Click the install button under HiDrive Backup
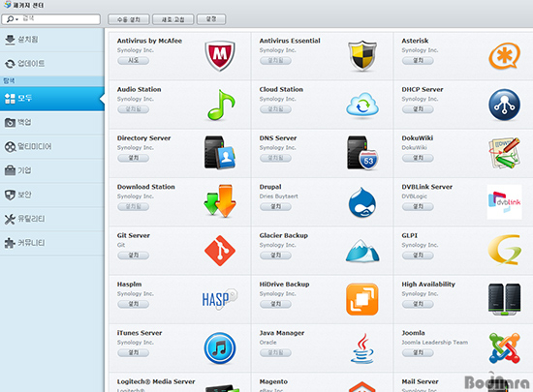Image resolution: width=533 pixels, height=392 pixels. (275, 304)
